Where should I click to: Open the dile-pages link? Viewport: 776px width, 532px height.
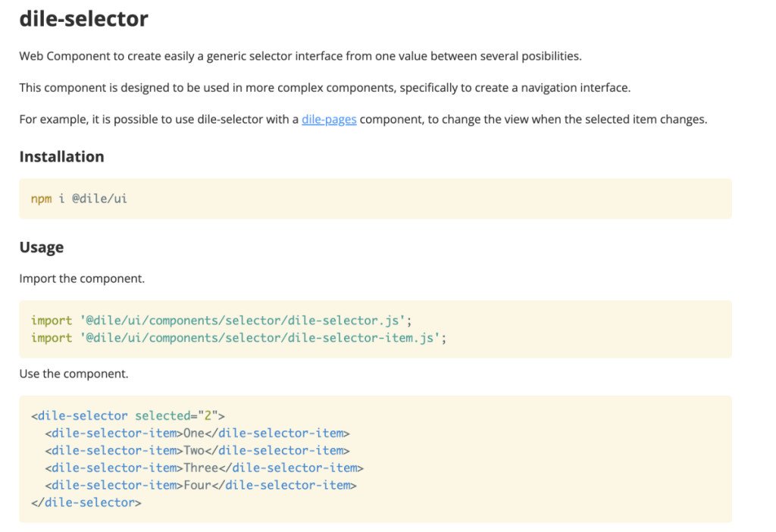329,119
